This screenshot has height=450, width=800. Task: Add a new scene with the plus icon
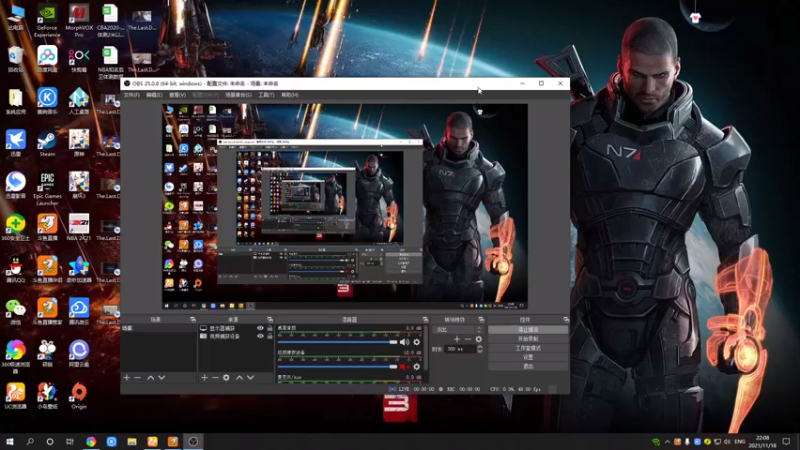(x=127, y=378)
